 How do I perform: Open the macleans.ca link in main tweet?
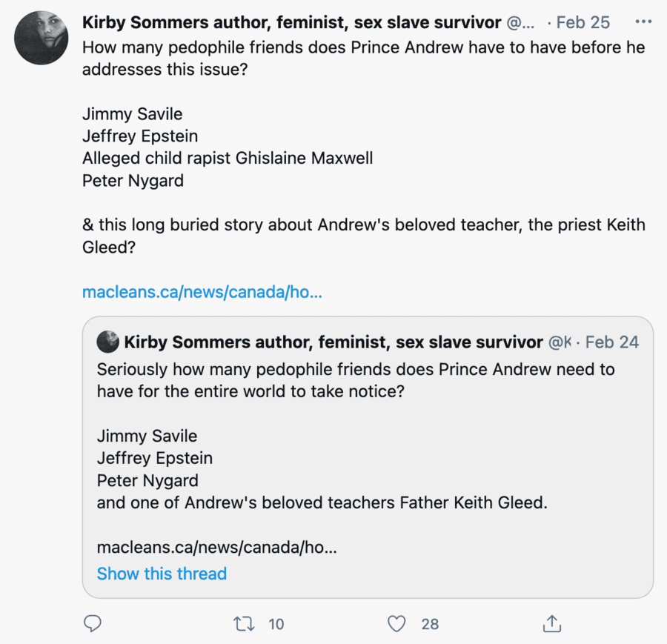202,291
